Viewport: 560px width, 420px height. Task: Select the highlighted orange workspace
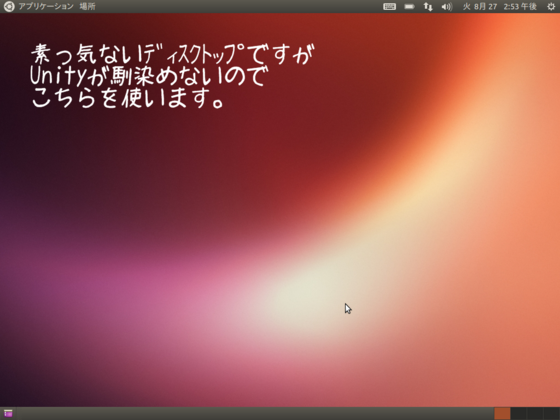[502, 414]
